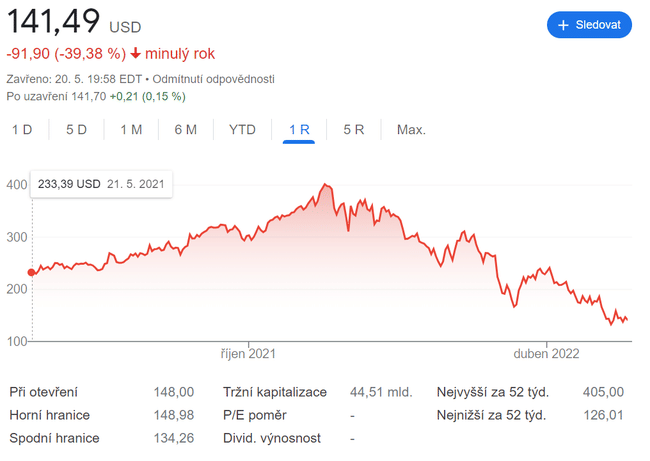The image size is (650, 461).
Task: Click the říjen 2021 axis label
Action: click(249, 354)
